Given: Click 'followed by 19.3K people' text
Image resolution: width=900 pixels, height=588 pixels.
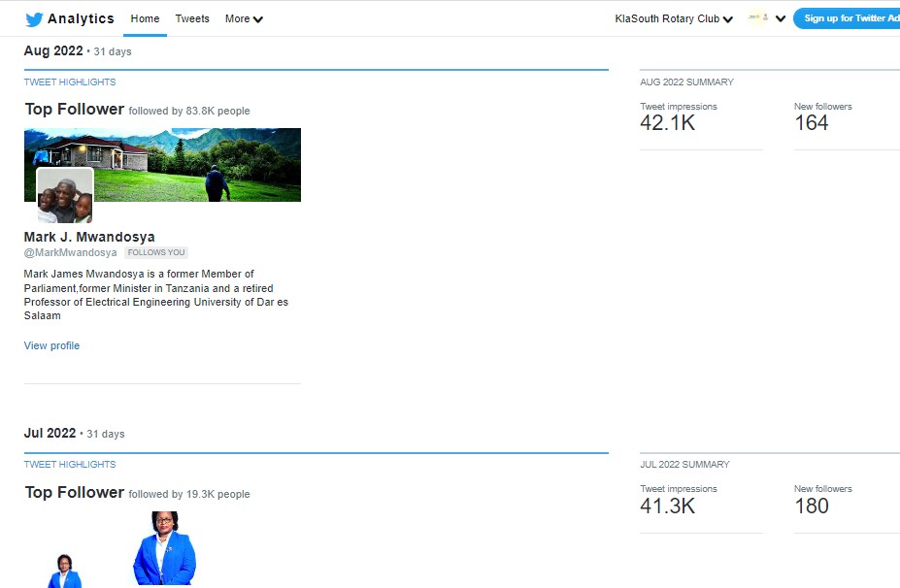Looking at the screenshot, I should [x=189, y=494].
